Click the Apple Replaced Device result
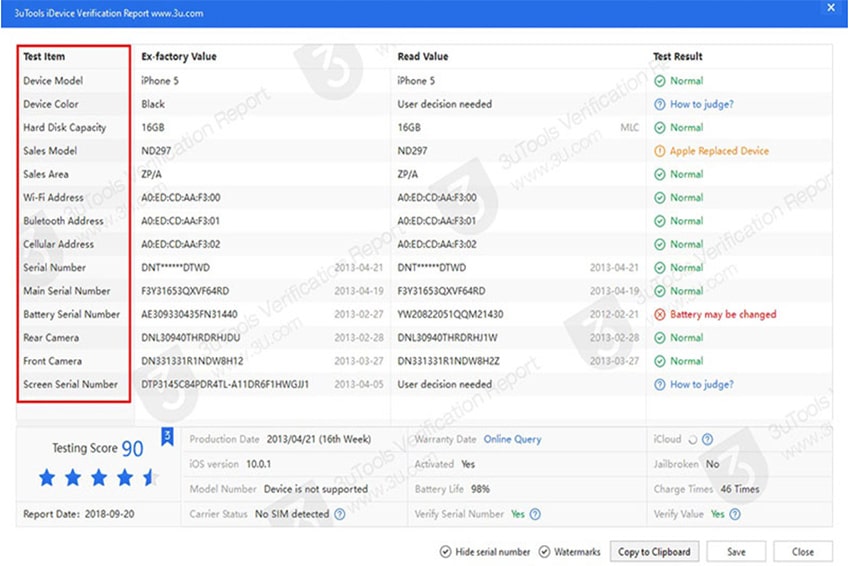The image size is (850, 566). click(x=719, y=151)
